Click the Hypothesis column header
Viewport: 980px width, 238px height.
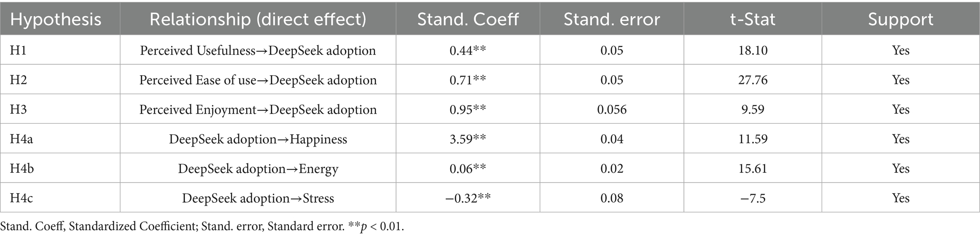click(56, 19)
